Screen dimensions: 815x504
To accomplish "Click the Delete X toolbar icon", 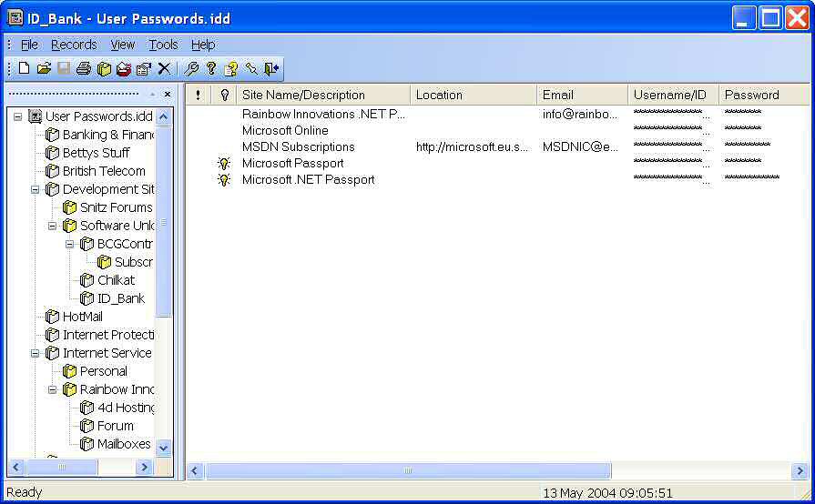I will [x=164, y=68].
